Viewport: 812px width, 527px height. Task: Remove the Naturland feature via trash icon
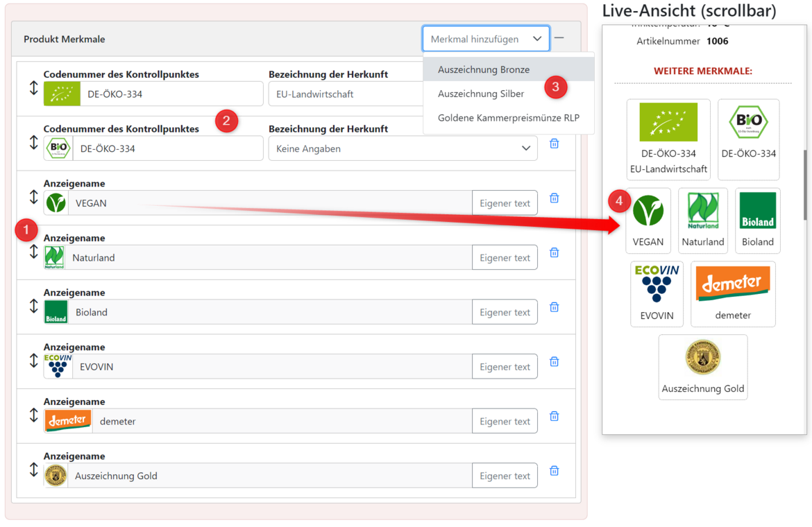click(554, 252)
